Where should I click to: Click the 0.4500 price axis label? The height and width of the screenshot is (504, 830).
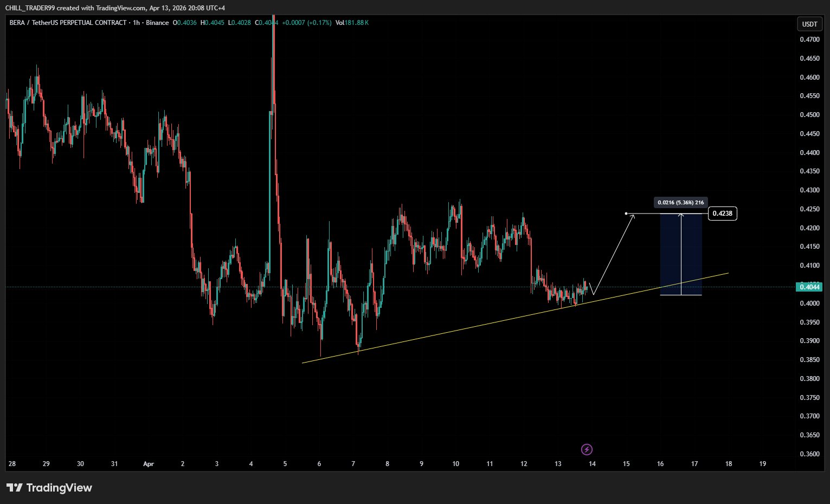tap(809, 115)
